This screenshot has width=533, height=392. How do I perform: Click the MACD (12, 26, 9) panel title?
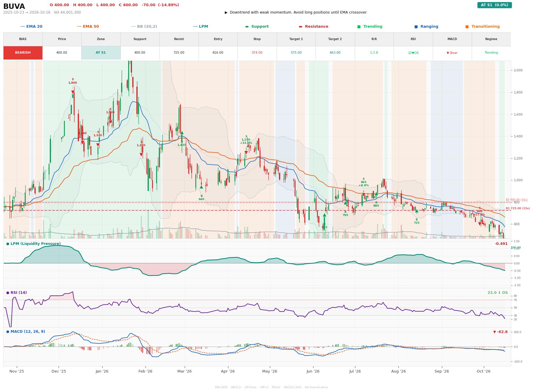click(26, 332)
